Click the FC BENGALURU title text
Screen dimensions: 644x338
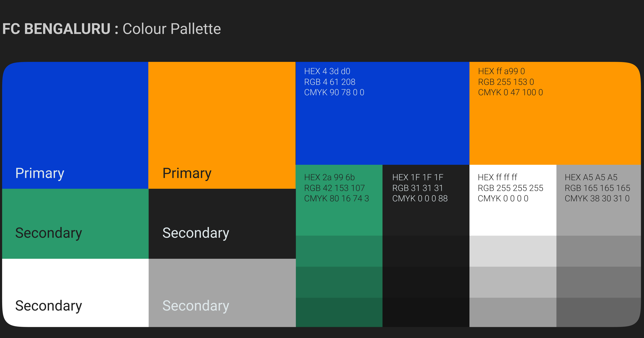(56, 29)
